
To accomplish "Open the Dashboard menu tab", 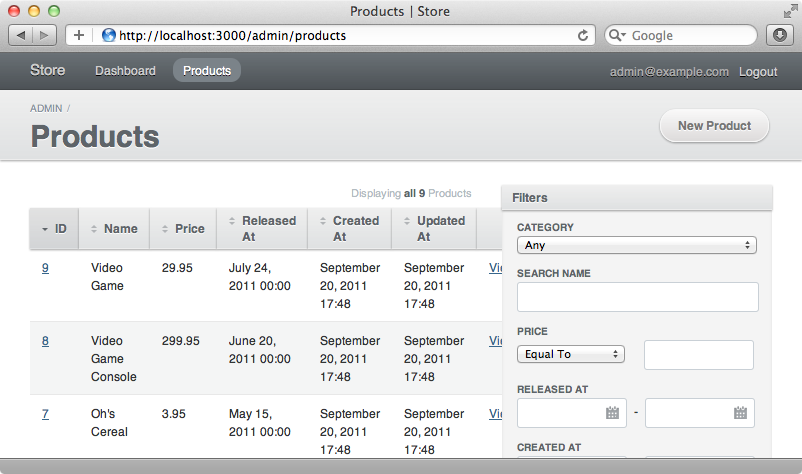I will pyautogui.click(x=125, y=71).
